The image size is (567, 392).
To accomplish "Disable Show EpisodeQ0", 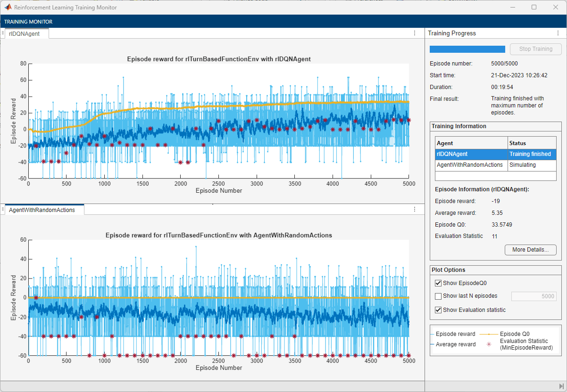I will click(x=438, y=283).
